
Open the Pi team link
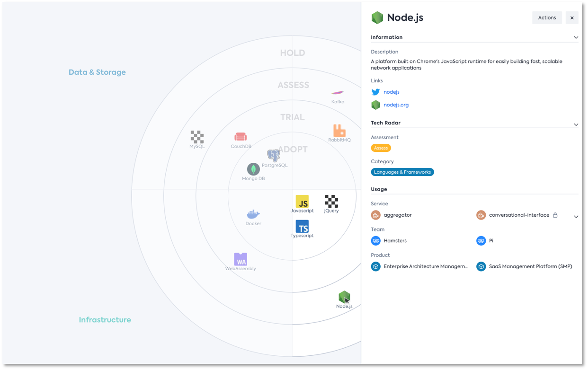pos(491,241)
